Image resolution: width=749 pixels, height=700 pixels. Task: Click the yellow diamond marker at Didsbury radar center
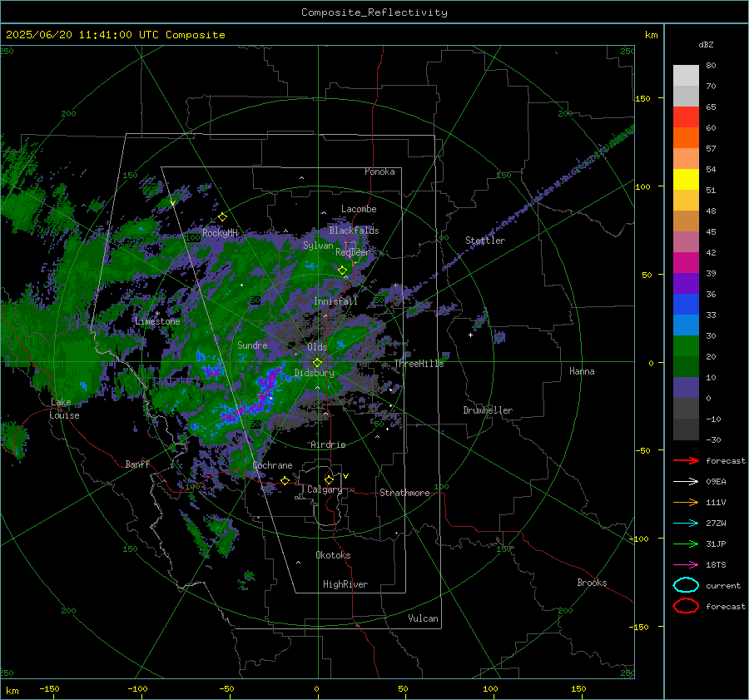(318, 363)
